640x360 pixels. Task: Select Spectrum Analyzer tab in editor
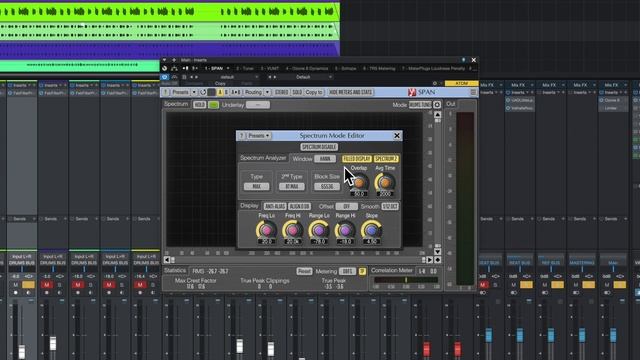pos(263,158)
